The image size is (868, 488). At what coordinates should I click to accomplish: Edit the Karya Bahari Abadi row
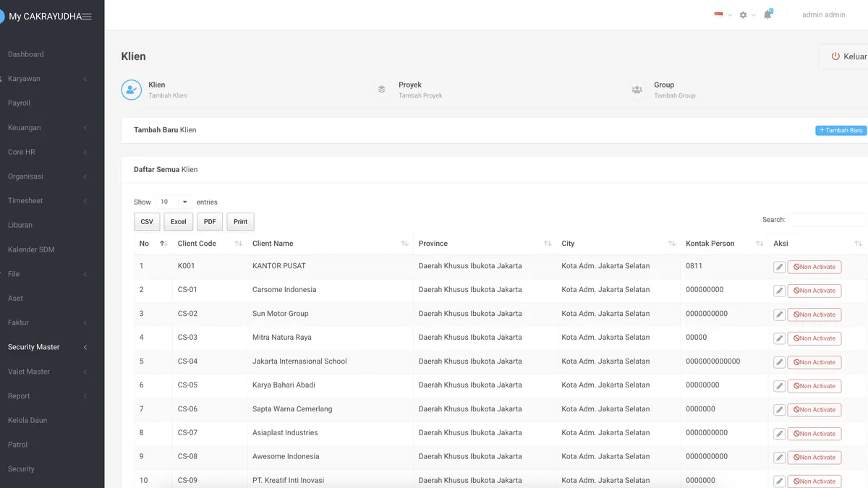[779, 386]
